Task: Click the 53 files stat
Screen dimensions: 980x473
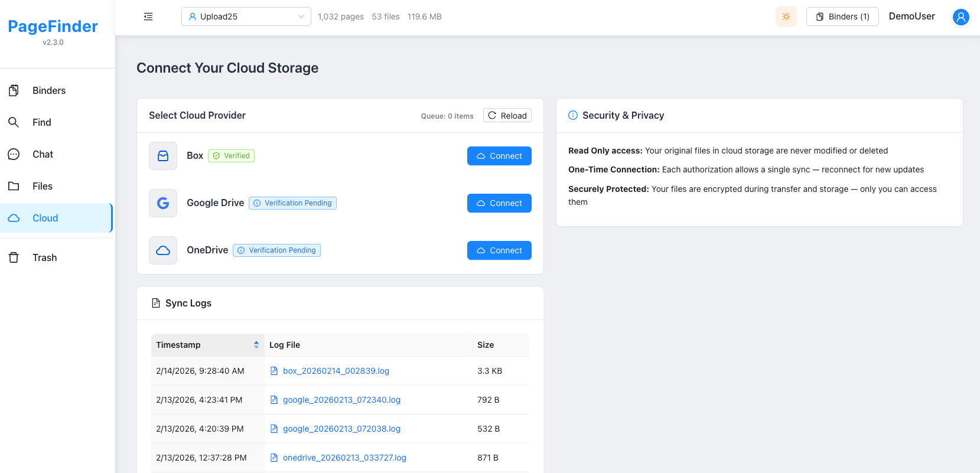Action: pyautogui.click(x=386, y=17)
